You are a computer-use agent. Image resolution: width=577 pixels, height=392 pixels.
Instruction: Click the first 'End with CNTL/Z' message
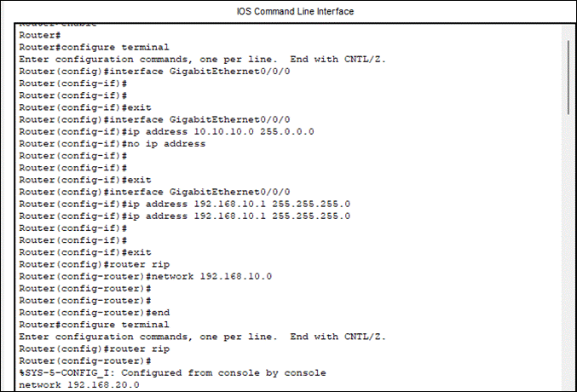338,60
